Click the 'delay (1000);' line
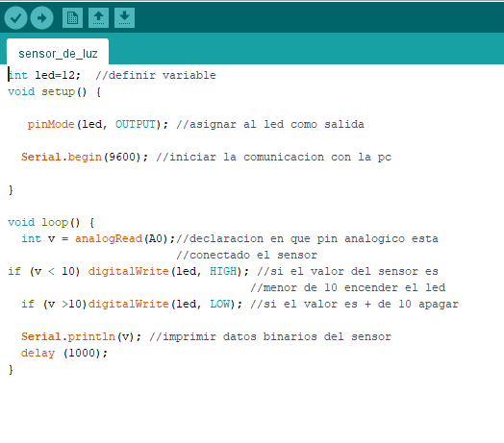The image size is (504, 443). tap(64, 354)
